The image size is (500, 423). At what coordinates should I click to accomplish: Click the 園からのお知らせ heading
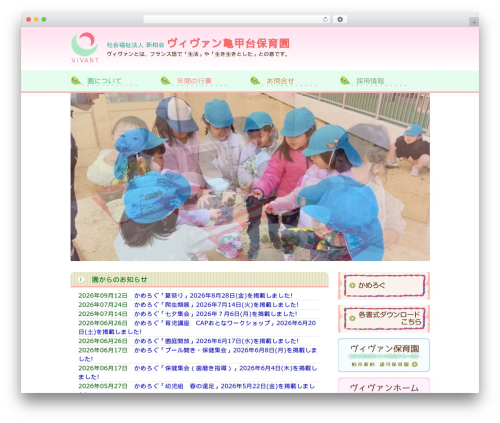(x=119, y=280)
